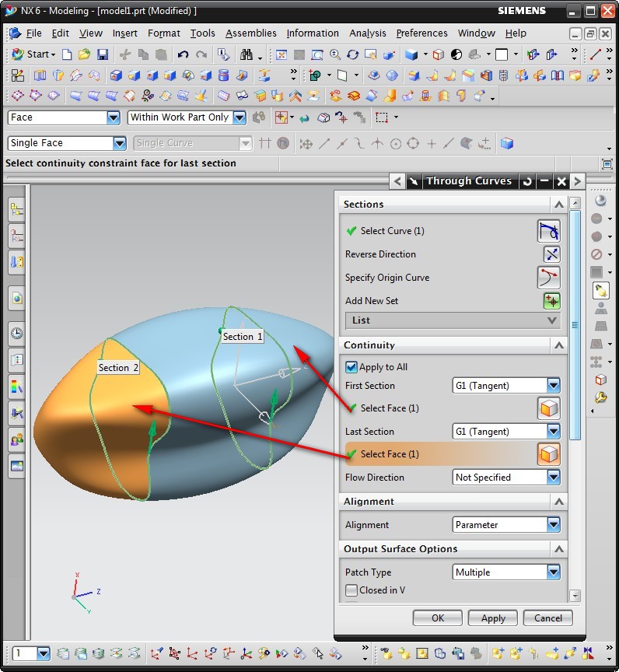Open the Assemblies menu
This screenshot has height=672, width=619.
(x=251, y=33)
